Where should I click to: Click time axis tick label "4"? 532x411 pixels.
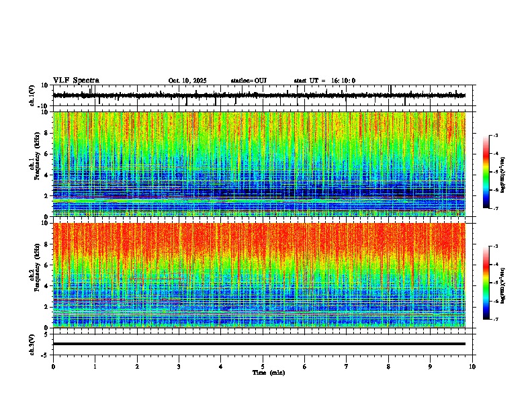coord(221,367)
